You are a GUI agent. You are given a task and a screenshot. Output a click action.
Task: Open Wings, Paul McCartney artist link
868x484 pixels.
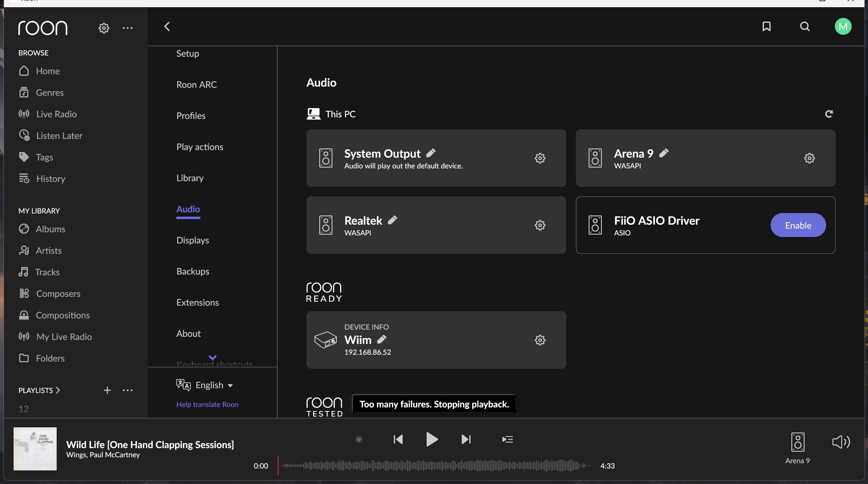103,455
